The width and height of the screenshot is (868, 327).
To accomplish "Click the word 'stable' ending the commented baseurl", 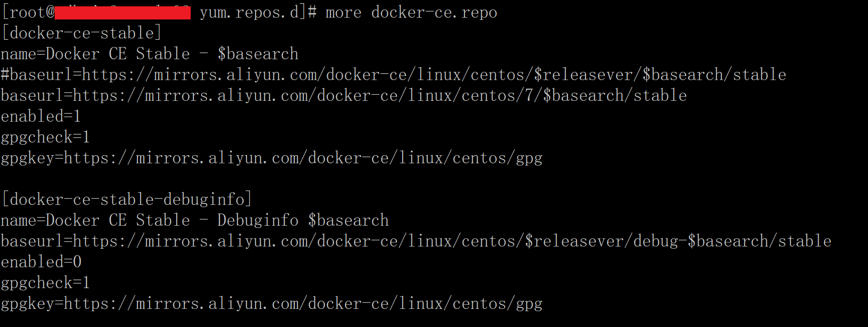I will (x=760, y=75).
